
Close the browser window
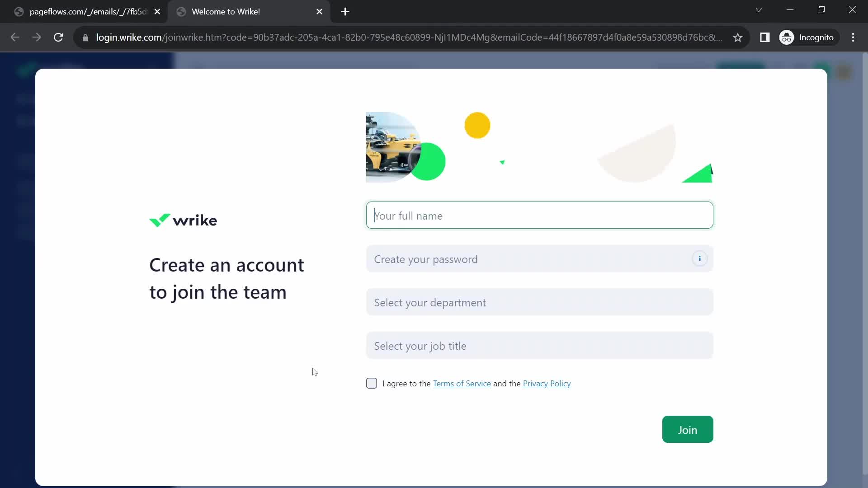click(852, 10)
